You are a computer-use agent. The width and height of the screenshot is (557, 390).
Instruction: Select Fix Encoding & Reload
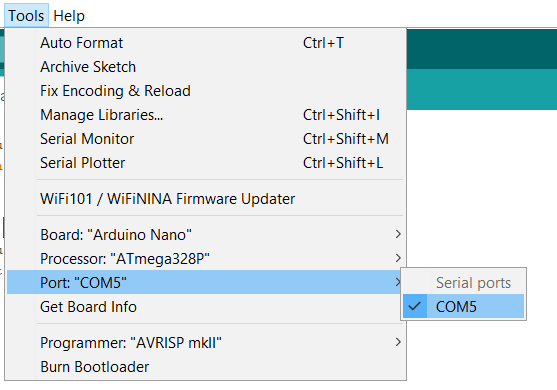(205, 91)
